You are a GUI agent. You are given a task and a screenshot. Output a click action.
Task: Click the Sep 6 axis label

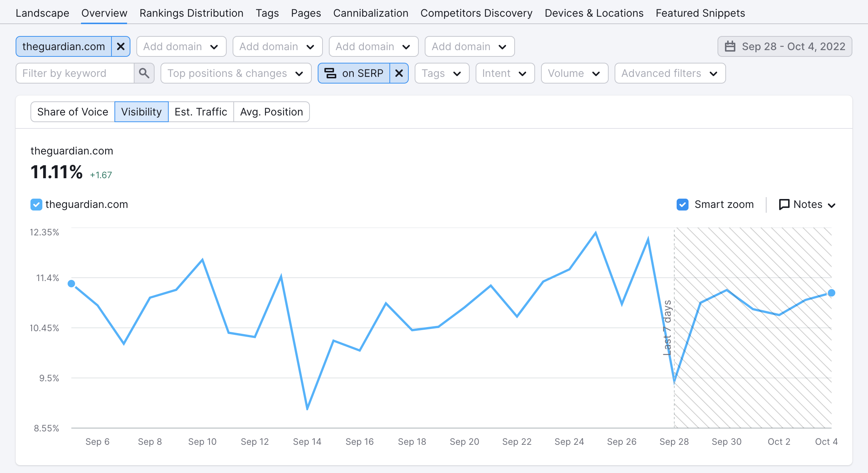coord(97,441)
